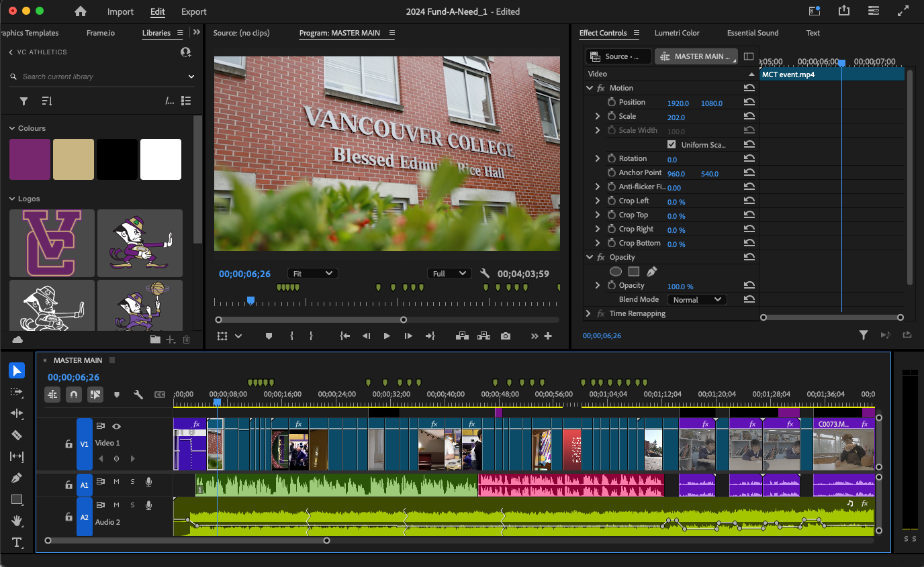The height and width of the screenshot is (567, 924).
Task: Open the Fit zoom level dropdown
Action: tap(312, 274)
